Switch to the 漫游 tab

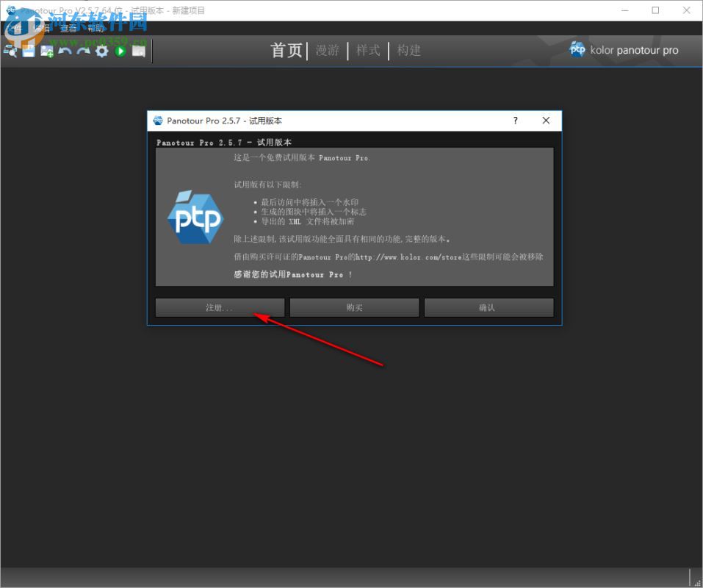point(328,50)
